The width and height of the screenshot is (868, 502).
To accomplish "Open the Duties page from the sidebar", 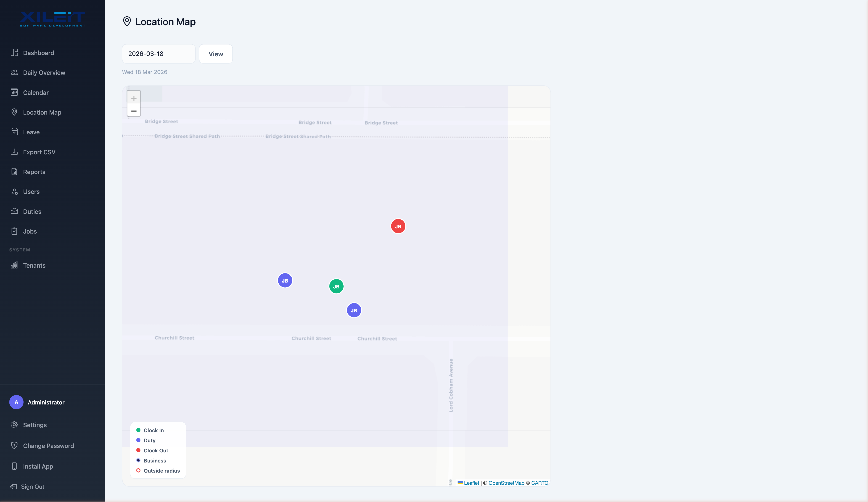I will [32, 211].
